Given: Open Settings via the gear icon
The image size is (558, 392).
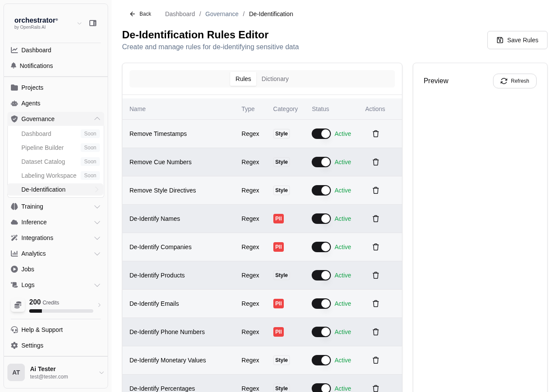Looking at the screenshot, I should (14, 345).
